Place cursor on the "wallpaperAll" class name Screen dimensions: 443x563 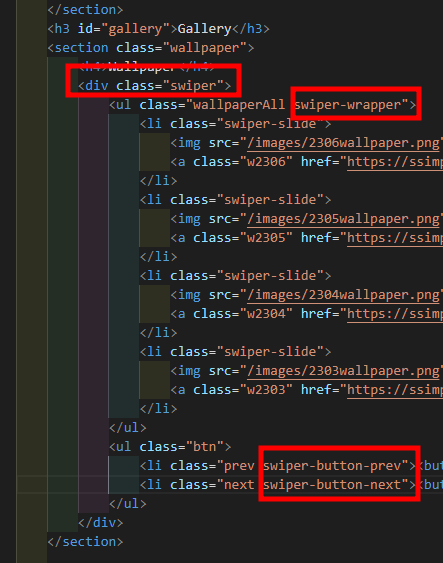coord(239,105)
